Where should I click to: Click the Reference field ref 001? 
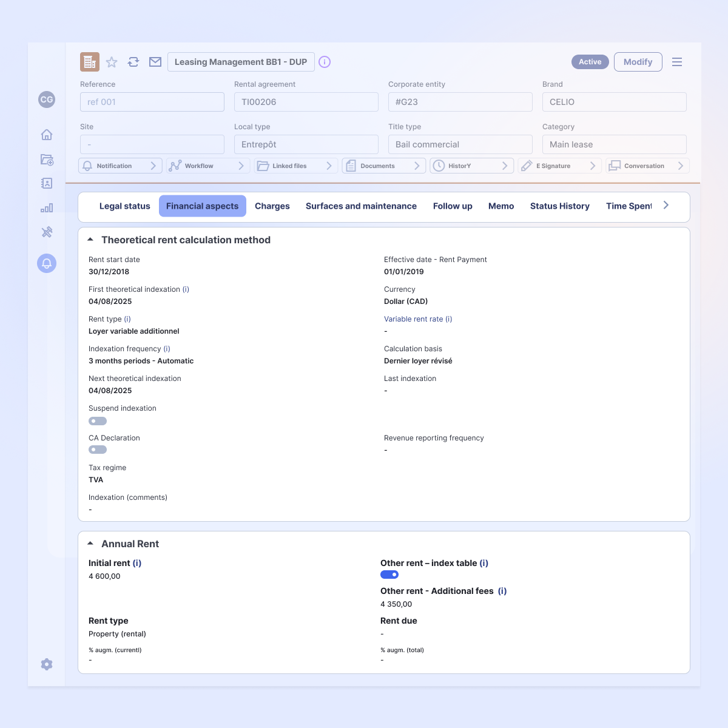coord(152,102)
